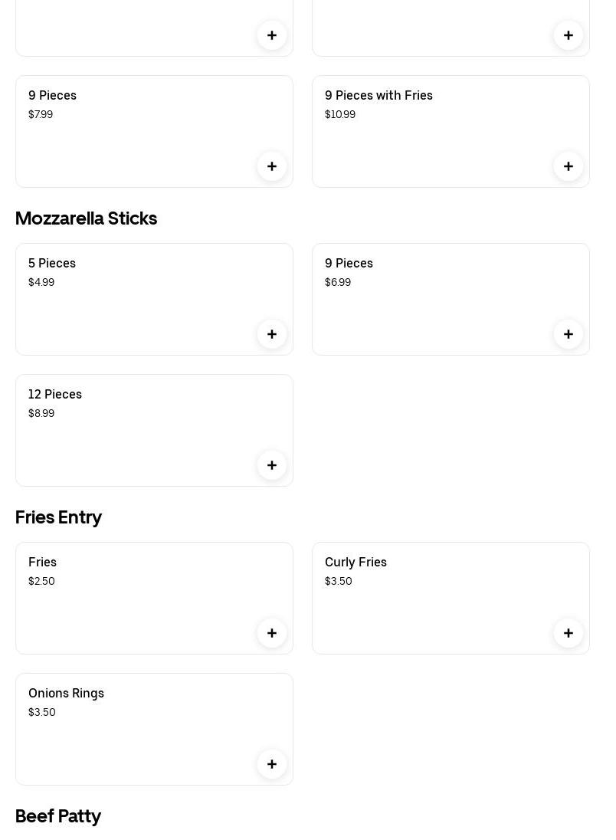Add $6.99 Mozzarella 9 Pieces to cart
The height and width of the screenshot is (840, 616).
(x=568, y=334)
